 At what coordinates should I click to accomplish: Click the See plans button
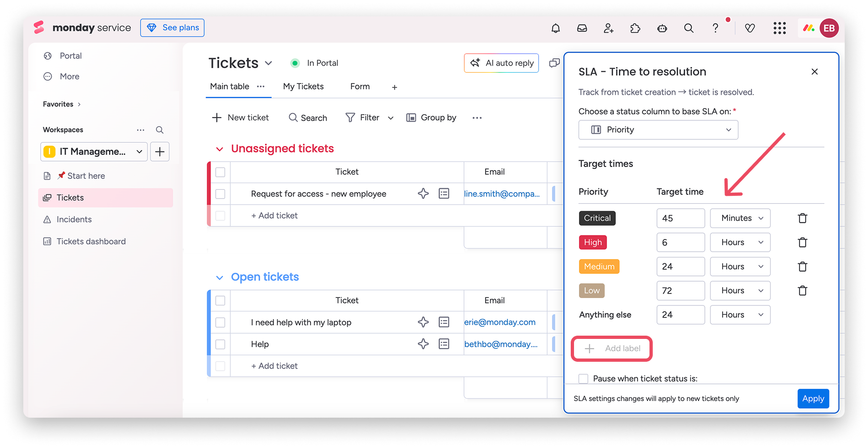pos(172,28)
